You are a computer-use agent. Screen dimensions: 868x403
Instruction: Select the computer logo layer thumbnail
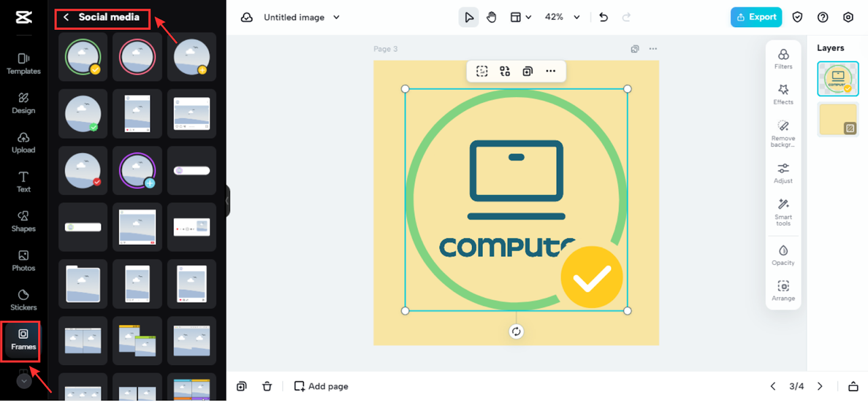pyautogui.click(x=837, y=79)
